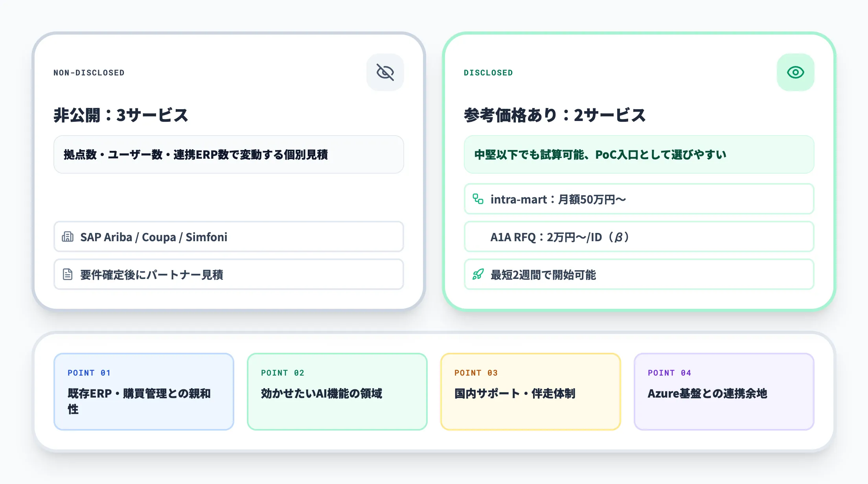
Task: Click the 拠点数・ユーザー数・連携ERP数 summary box
Action: [229, 154]
